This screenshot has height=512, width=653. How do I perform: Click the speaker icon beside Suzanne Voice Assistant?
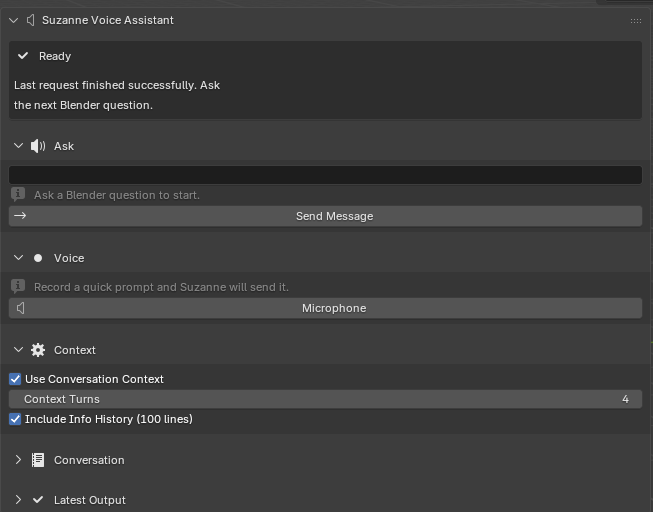point(30,20)
